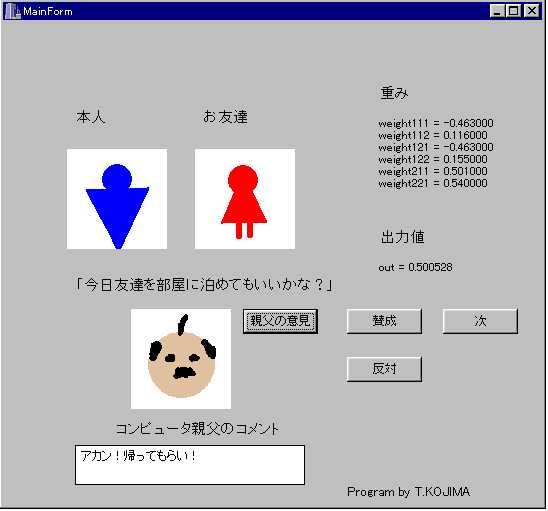Close the MainForm window
This screenshot has height=511, width=548.
click(532, 11)
